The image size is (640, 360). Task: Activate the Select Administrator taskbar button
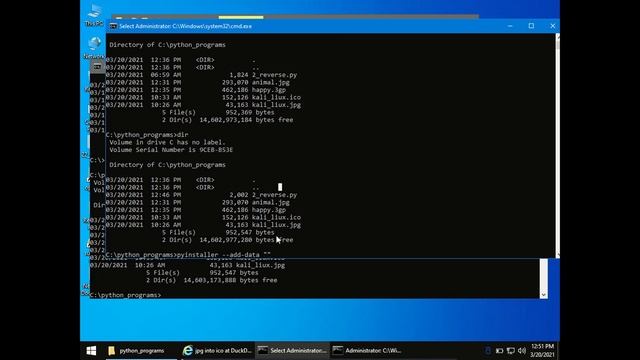292,351
